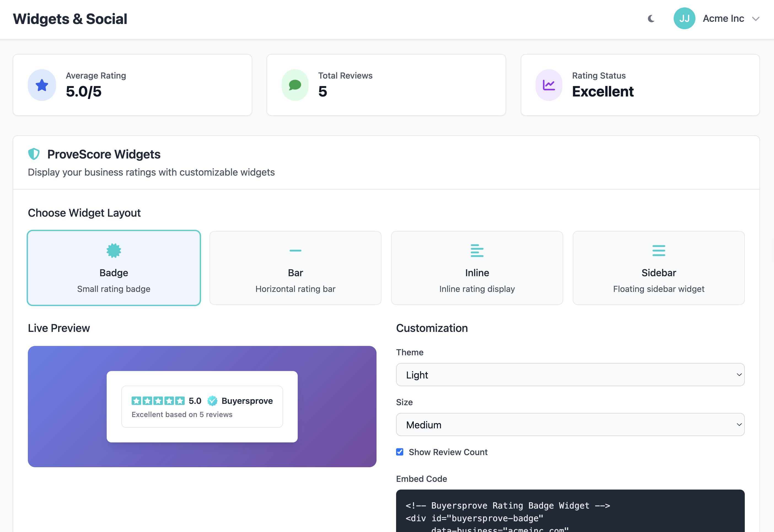Toggle dark mode moon icon
The image size is (774, 532).
coord(651,19)
